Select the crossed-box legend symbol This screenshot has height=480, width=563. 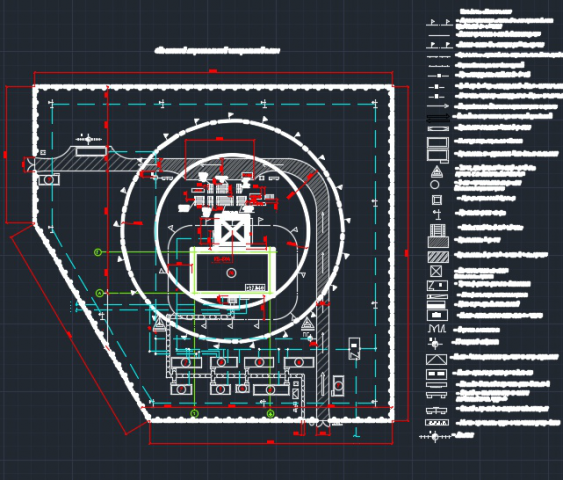(436, 271)
